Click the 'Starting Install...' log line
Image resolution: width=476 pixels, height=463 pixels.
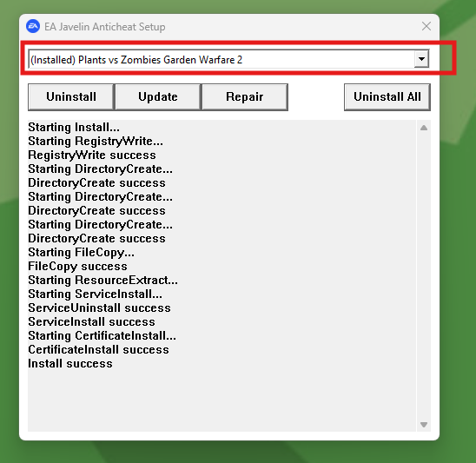(74, 127)
